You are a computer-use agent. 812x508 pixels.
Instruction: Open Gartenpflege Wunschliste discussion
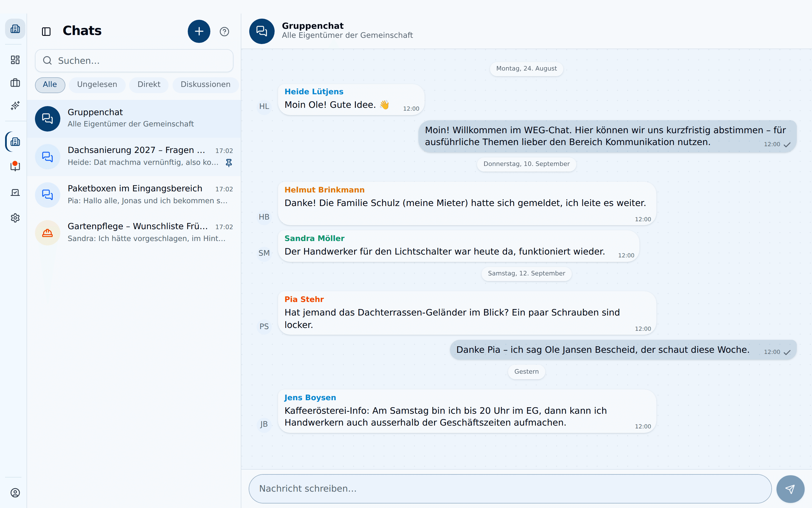click(134, 233)
